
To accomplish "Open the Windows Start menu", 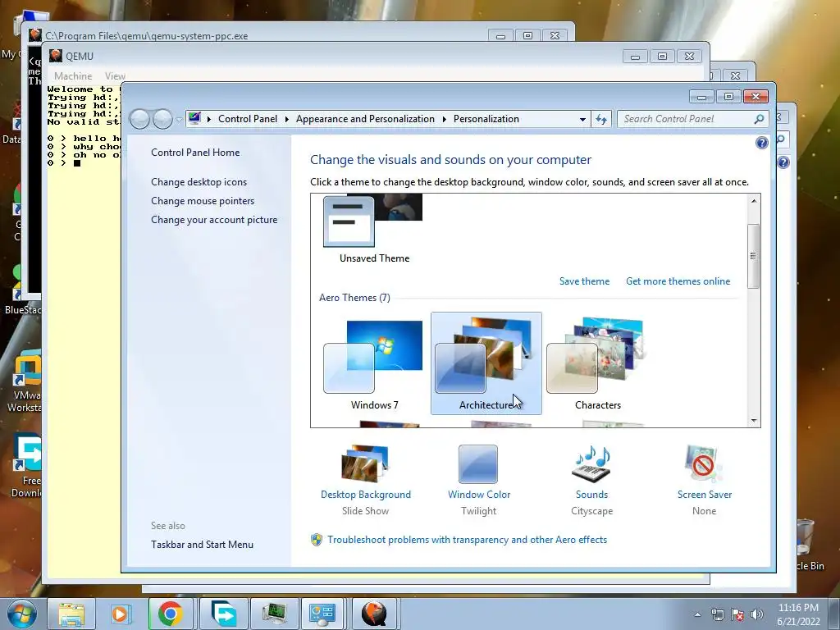I will [21, 614].
